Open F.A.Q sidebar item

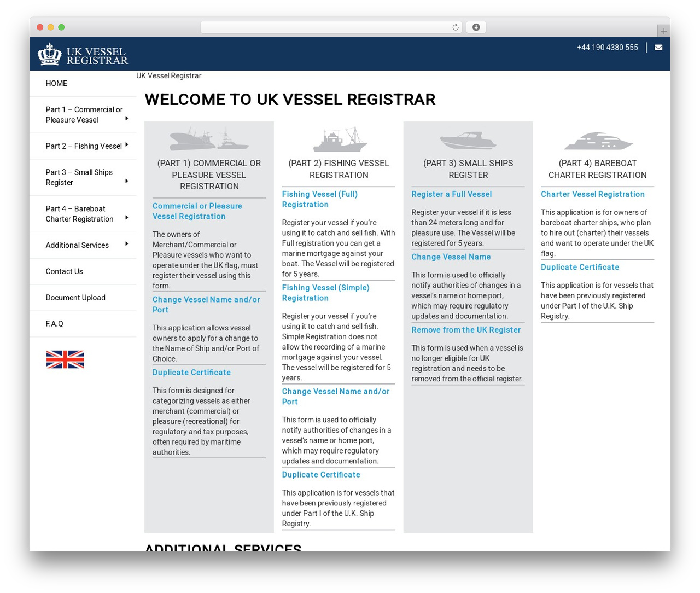click(x=55, y=324)
